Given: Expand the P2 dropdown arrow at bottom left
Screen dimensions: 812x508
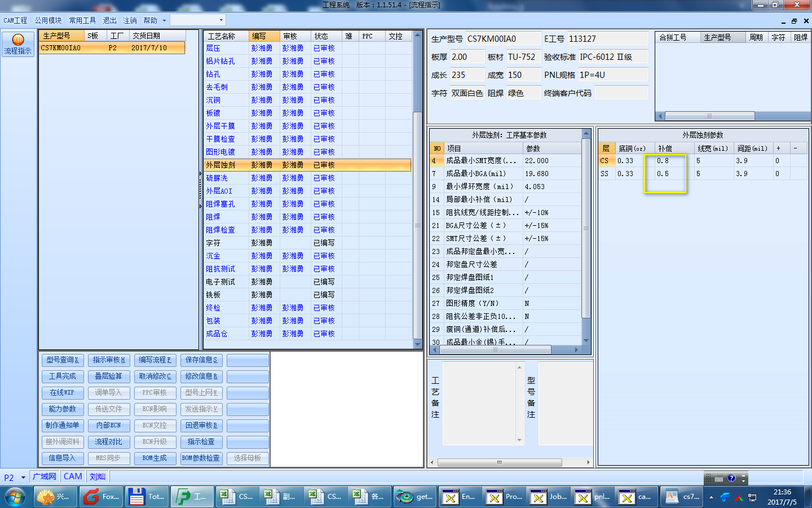Looking at the screenshot, I should 23,478.
